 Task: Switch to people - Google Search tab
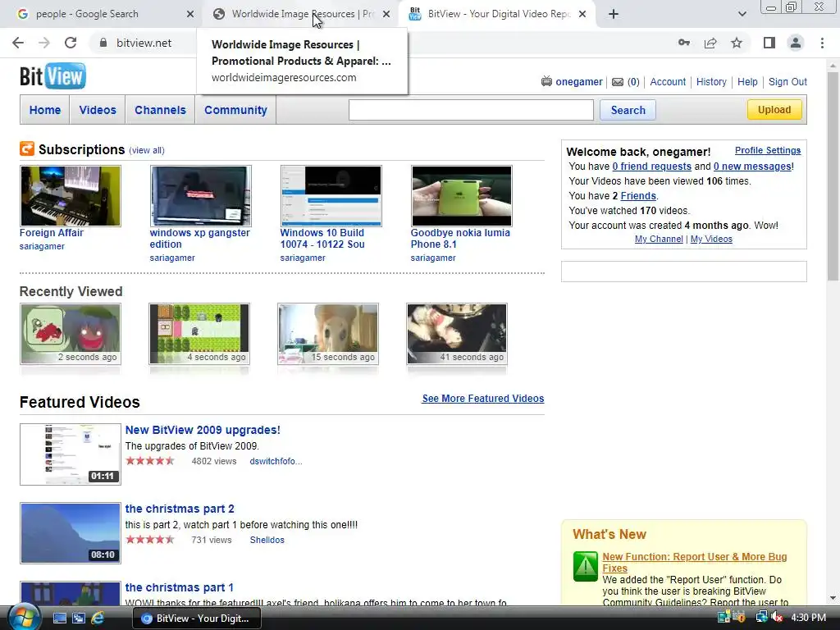(x=102, y=14)
